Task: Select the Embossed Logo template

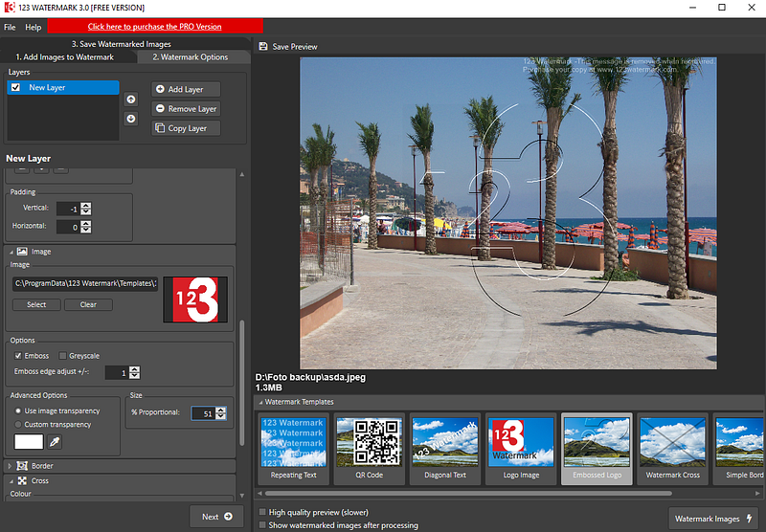Action: pyautogui.click(x=597, y=449)
